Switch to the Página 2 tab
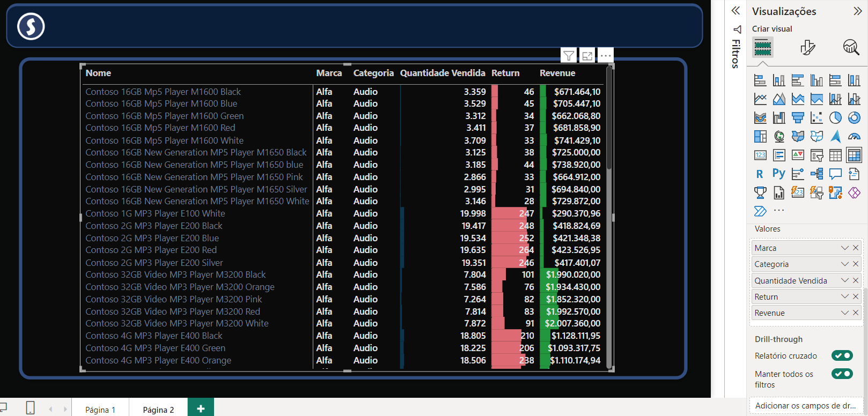 [x=158, y=410]
